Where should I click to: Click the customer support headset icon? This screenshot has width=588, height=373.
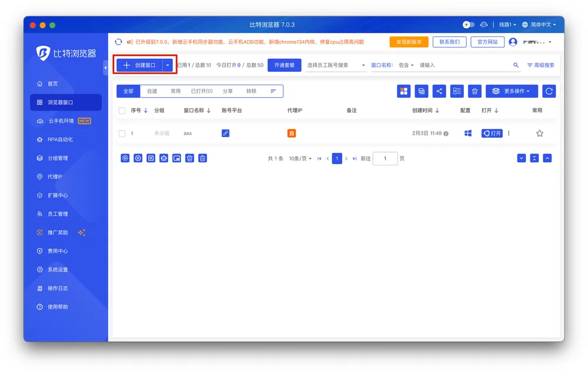(484, 25)
